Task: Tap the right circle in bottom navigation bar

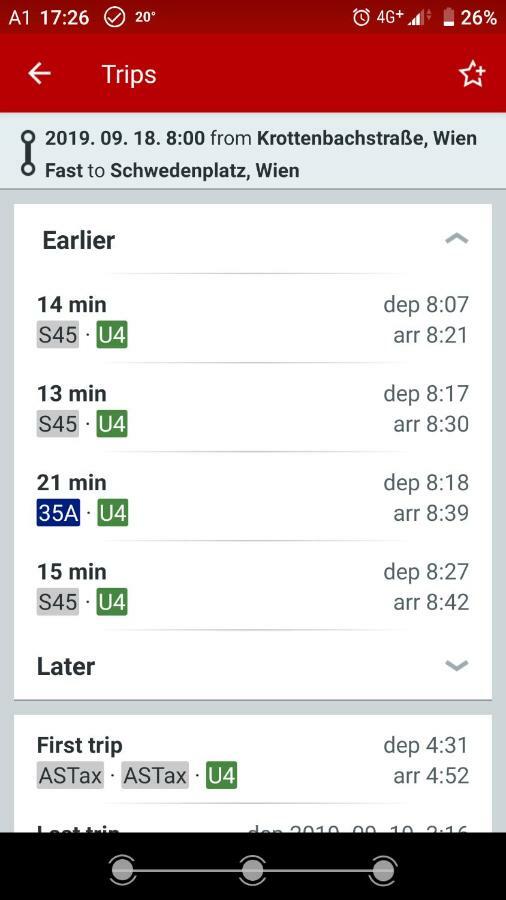Action: (x=382, y=870)
